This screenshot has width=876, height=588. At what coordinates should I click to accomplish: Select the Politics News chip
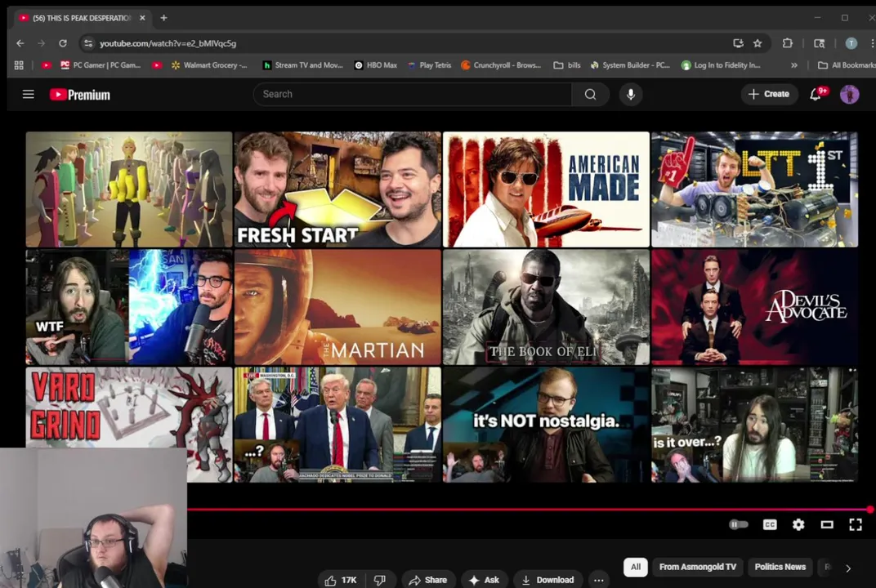(780, 567)
